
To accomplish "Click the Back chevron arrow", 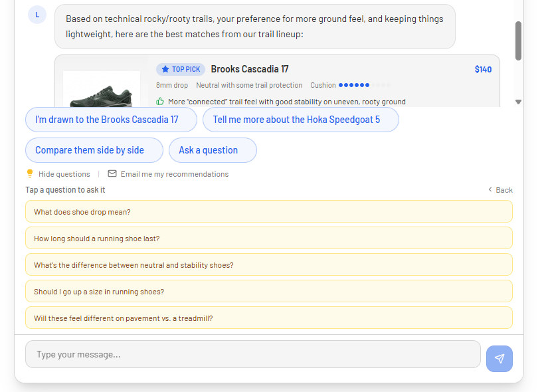I will (490, 190).
